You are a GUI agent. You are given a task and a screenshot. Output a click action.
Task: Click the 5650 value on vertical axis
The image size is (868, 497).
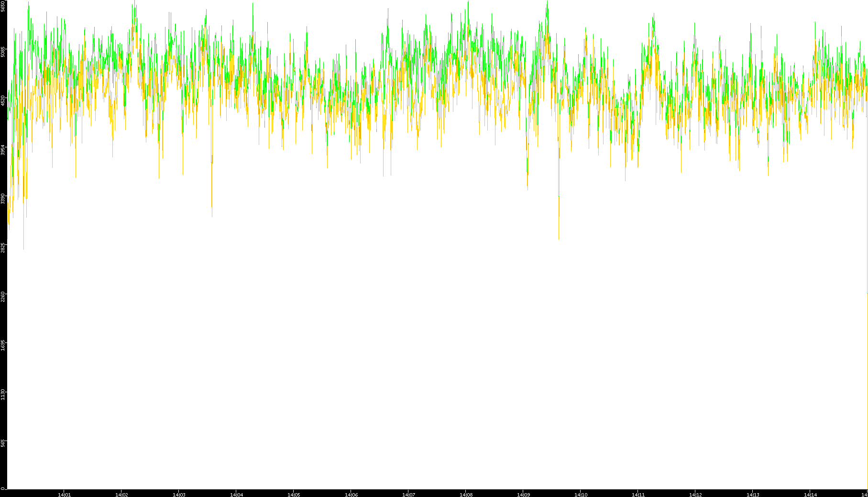3,7
